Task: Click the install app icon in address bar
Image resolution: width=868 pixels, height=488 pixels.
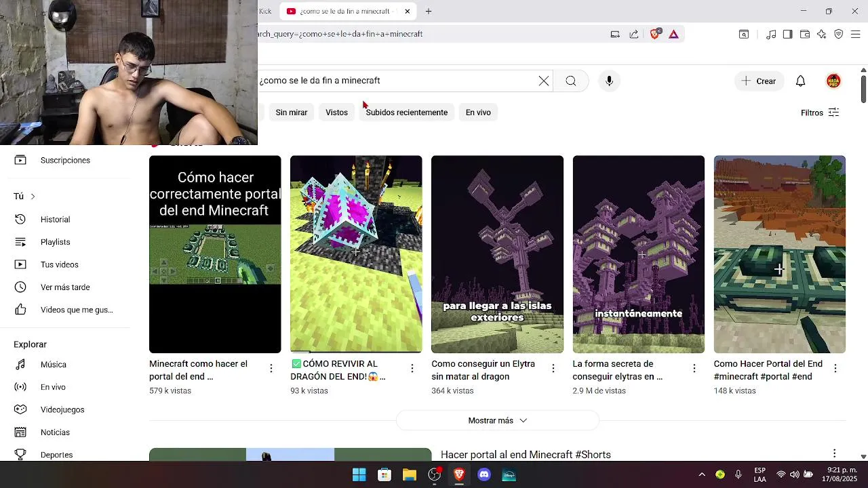Action: click(x=615, y=34)
